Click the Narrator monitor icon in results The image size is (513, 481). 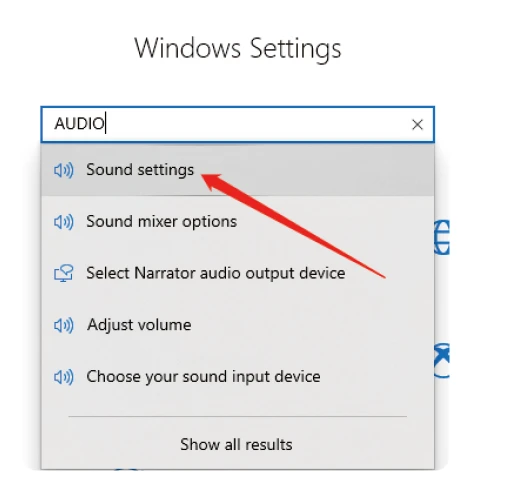64,274
